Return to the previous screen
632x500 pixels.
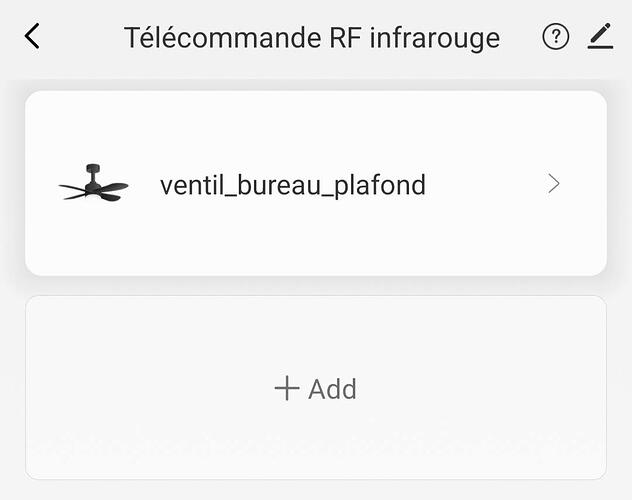coord(33,37)
